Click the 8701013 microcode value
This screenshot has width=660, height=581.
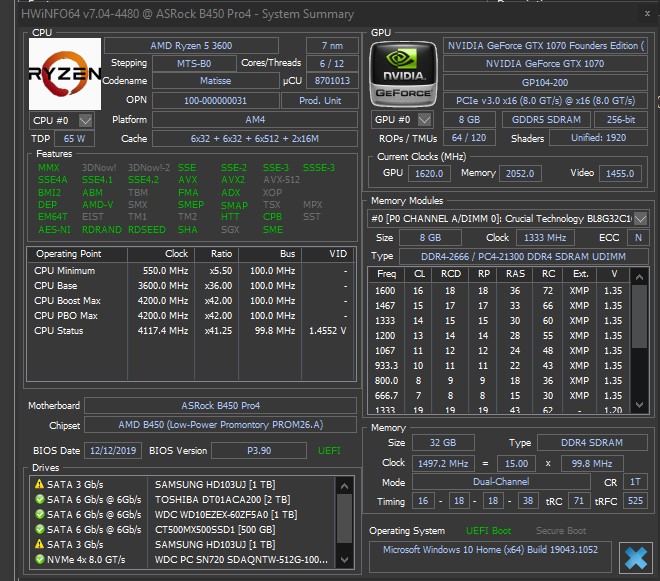click(x=332, y=80)
